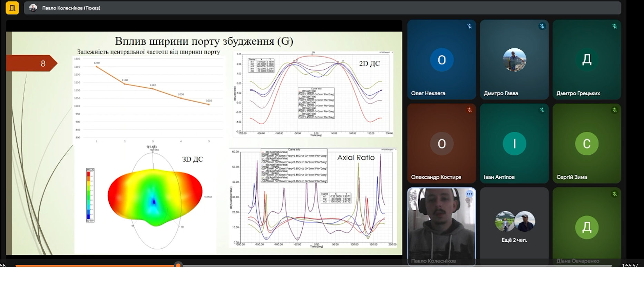Open three-dots options on Павло Колесніков video tile

469,194
